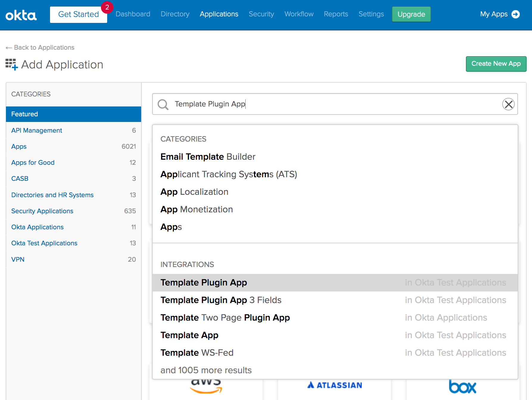Click the green Upgrade button
Screen dimensions: 532x400
pos(411,14)
